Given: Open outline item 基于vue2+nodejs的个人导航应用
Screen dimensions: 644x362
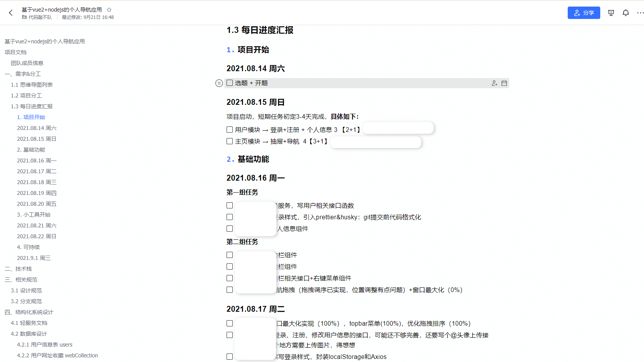Looking at the screenshot, I should pyautogui.click(x=45, y=41).
